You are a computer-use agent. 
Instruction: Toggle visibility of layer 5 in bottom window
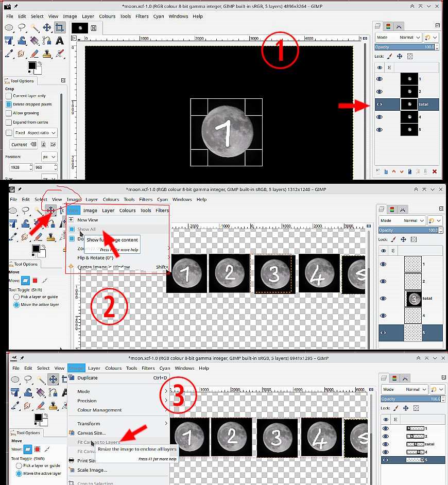click(x=386, y=460)
